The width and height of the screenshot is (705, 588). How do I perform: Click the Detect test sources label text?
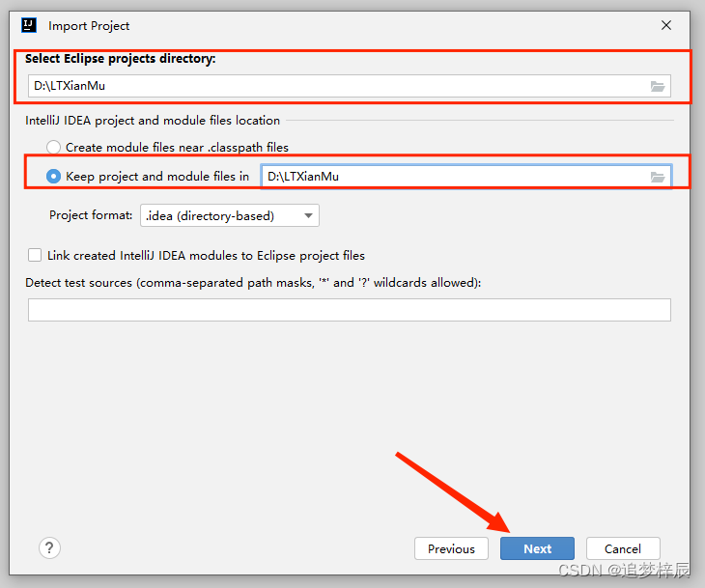pyautogui.click(x=253, y=282)
